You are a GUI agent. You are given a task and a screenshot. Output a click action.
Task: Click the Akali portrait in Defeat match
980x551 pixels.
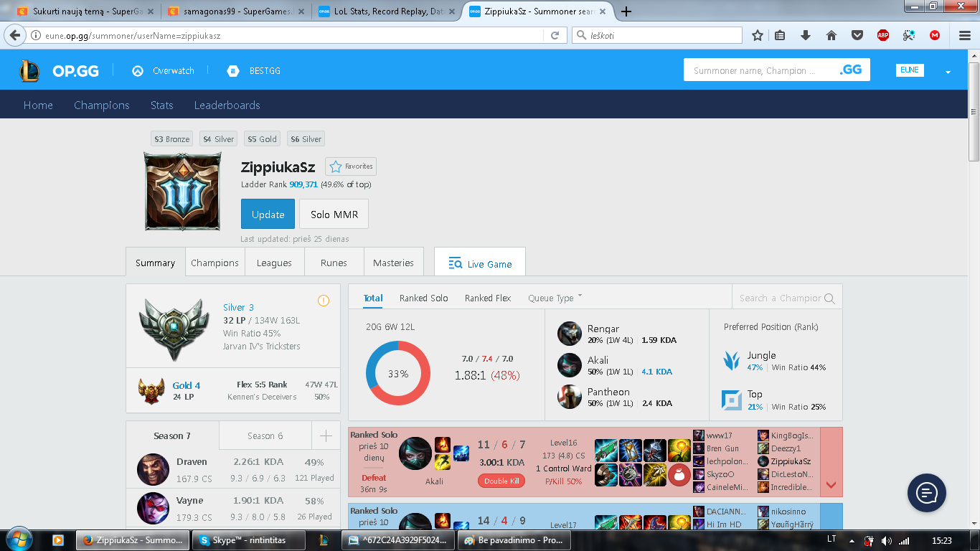(x=415, y=454)
